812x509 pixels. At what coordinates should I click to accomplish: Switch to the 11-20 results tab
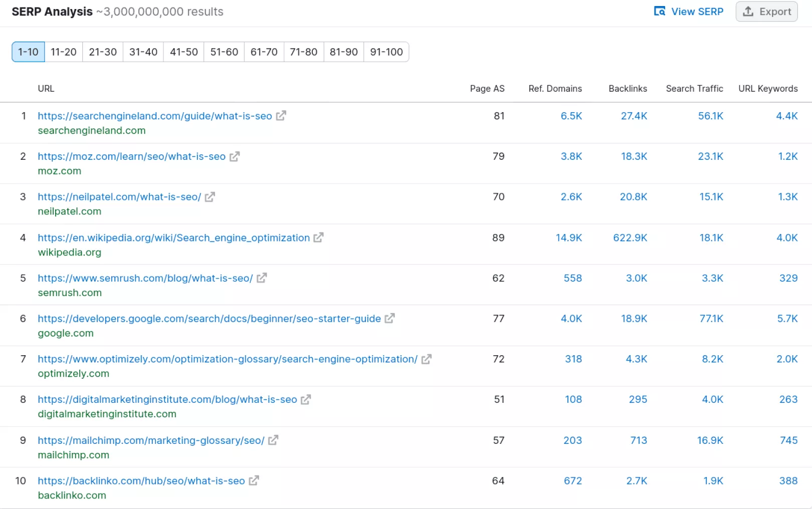(x=64, y=52)
